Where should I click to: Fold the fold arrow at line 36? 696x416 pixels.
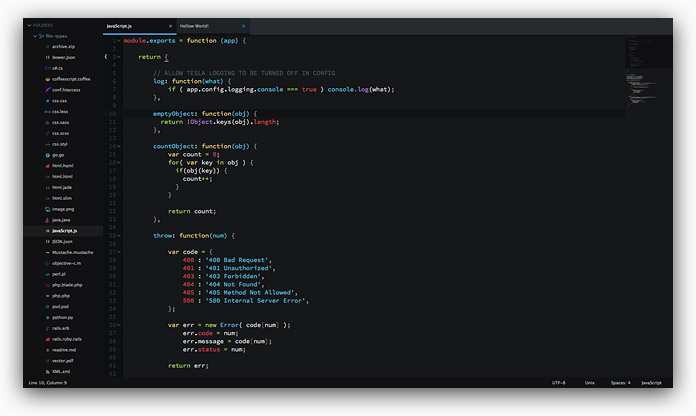(119, 325)
